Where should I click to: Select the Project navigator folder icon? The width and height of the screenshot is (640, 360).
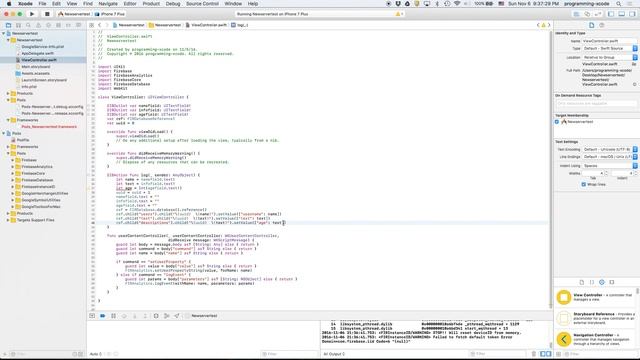[8, 25]
